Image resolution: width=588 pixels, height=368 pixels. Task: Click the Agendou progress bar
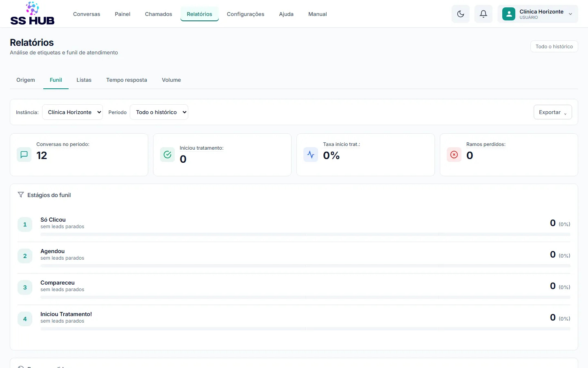pos(305,266)
